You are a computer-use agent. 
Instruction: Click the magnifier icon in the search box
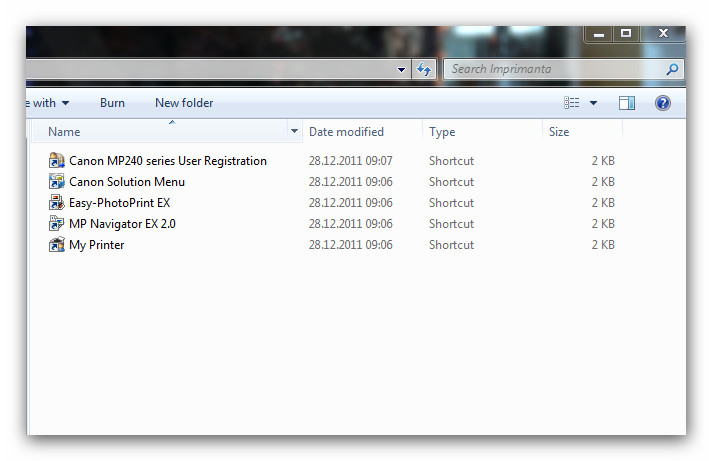672,69
